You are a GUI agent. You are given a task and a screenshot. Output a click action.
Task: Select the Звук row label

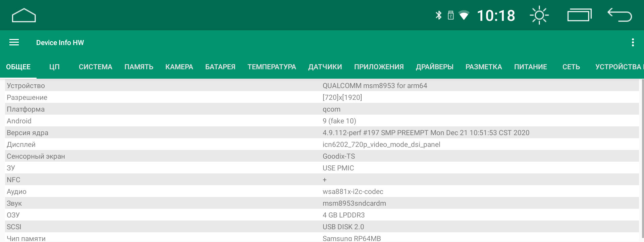coord(14,203)
